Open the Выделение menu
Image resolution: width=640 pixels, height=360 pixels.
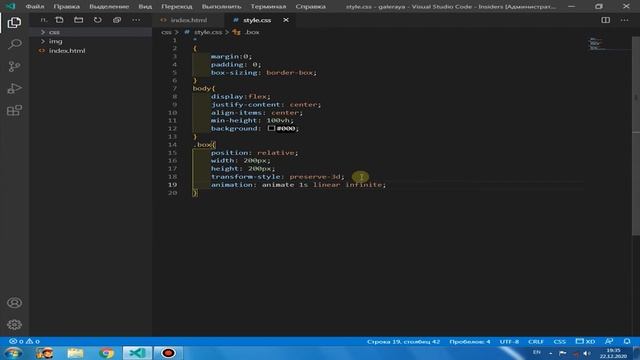(x=109, y=6)
